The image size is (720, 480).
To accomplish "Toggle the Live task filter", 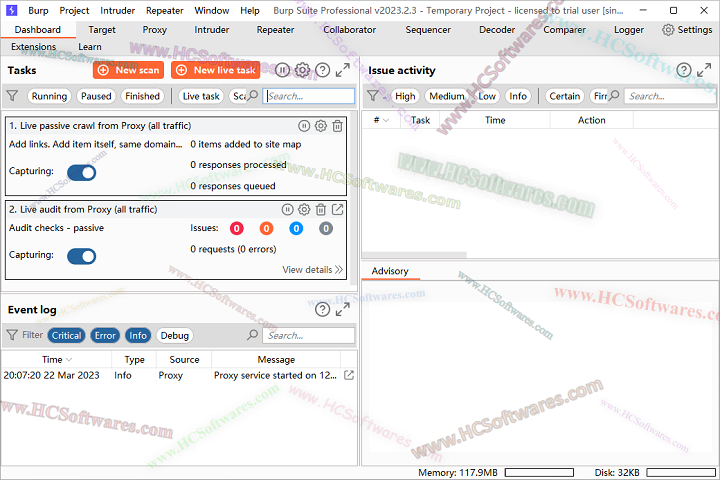I will [x=201, y=96].
